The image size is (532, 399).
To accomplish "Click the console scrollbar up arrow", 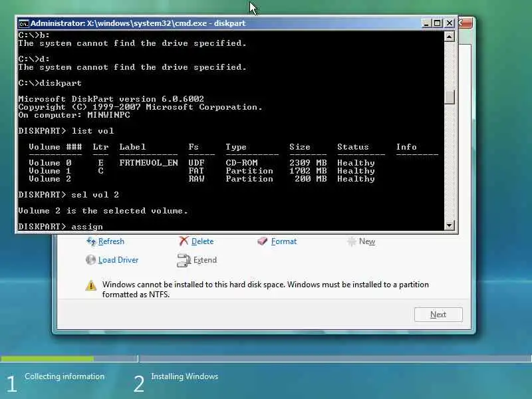I will coord(450,37).
